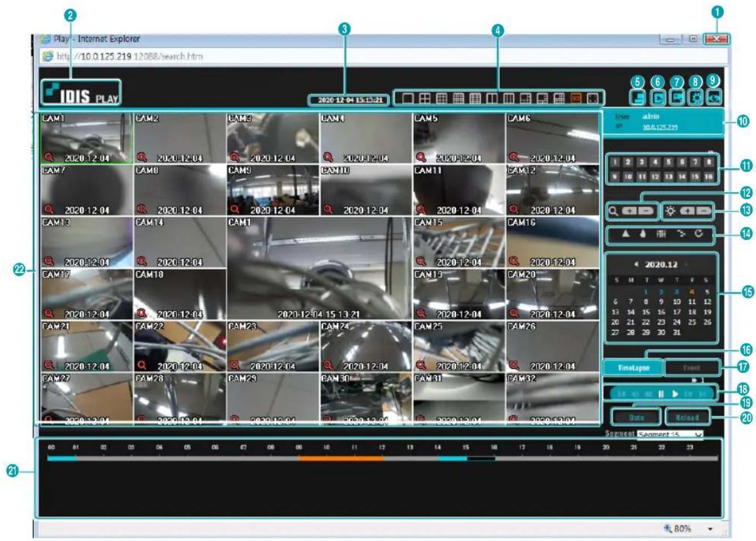Image resolution: width=756 pixels, height=541 pixels.
Task: Click the eye-shaped button near the gear
Action: [x=714, y=98]
